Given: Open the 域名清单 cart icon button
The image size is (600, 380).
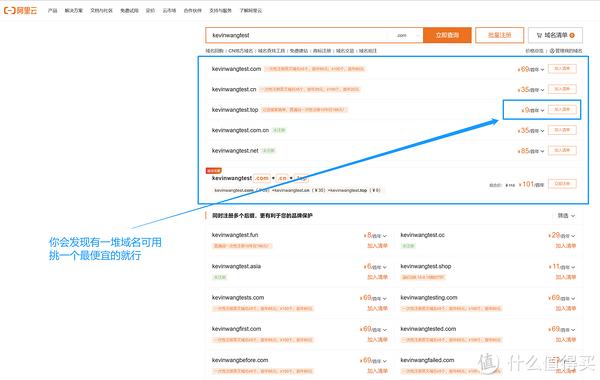Looking at the screenshot, I should pos(555,35).
